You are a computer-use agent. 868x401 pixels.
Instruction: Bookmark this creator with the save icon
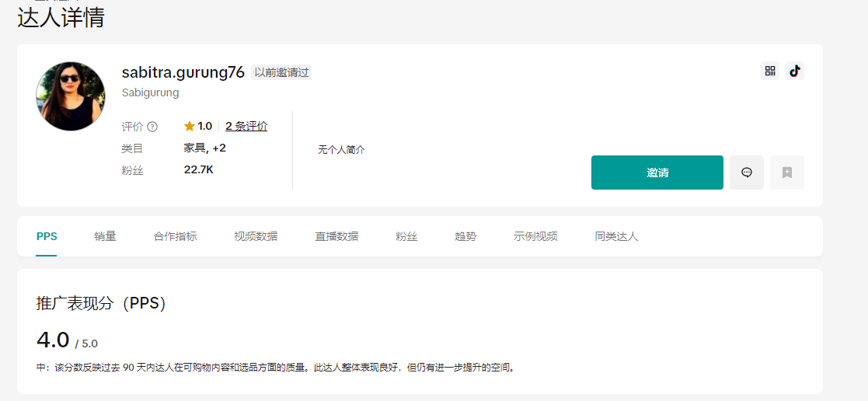click(787, 173)
